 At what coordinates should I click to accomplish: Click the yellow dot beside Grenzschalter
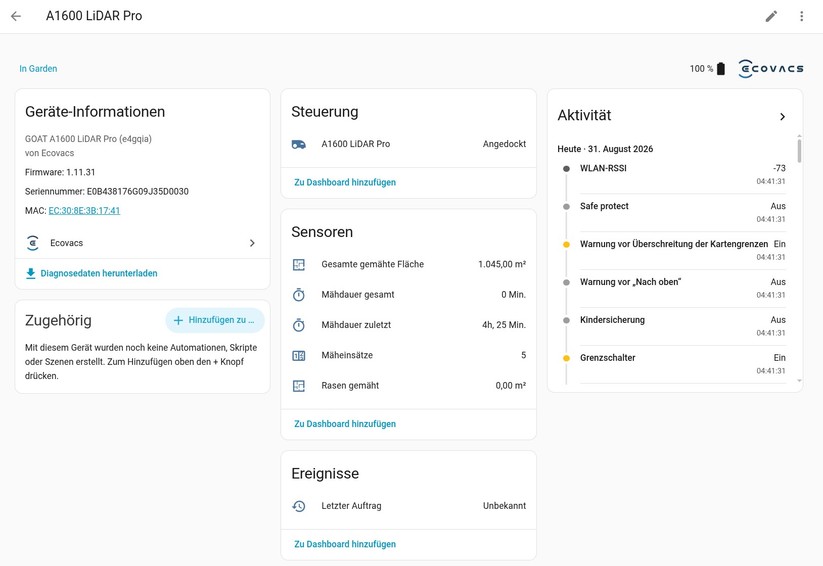[566, 359]
